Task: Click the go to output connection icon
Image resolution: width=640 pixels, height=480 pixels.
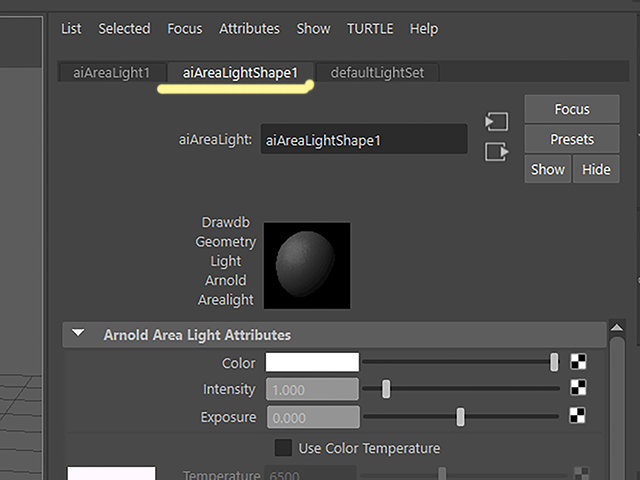Action: 496,152
